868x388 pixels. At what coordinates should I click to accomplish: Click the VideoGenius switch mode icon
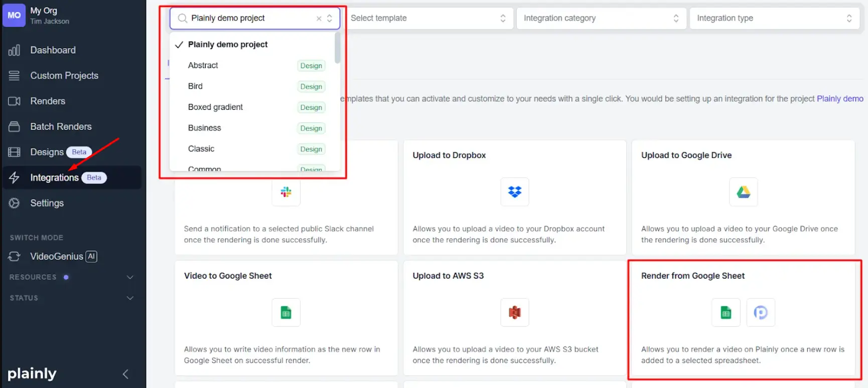(x=14, y=256)
